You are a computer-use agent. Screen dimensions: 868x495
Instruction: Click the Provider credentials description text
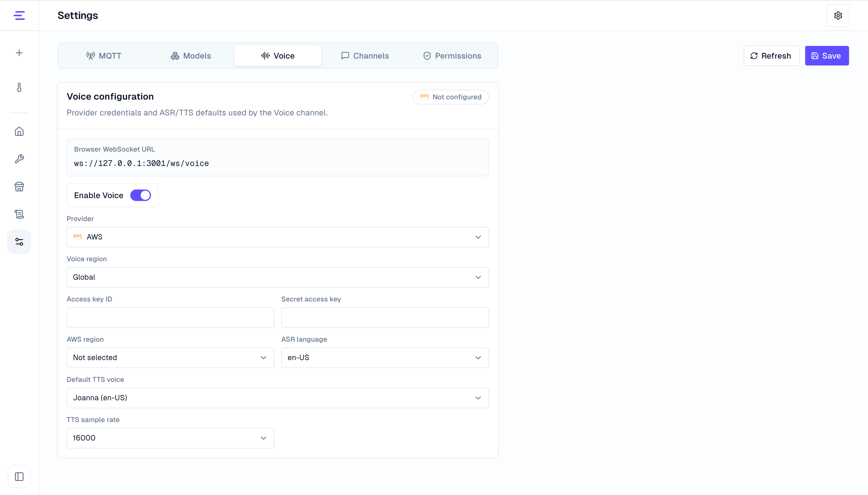(x=197, y=113)
